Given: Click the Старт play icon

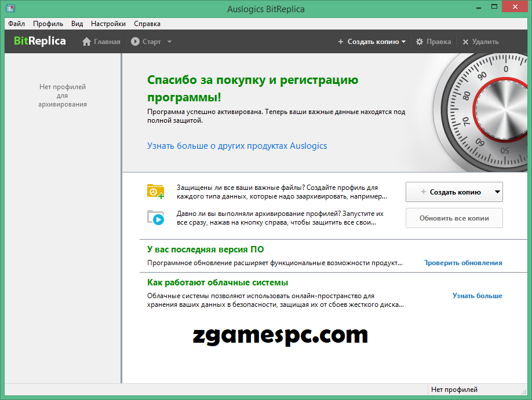Looking at the screenshot, I should [135, 41].
